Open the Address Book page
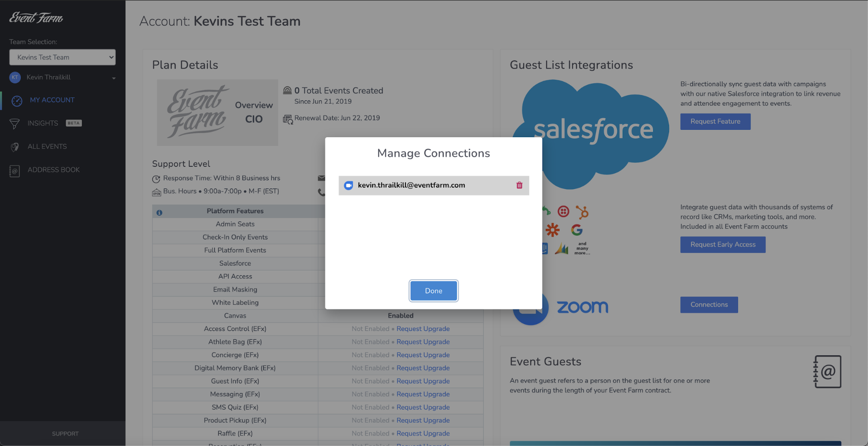This screenshot has height=446, width=868. pos(53,170)
